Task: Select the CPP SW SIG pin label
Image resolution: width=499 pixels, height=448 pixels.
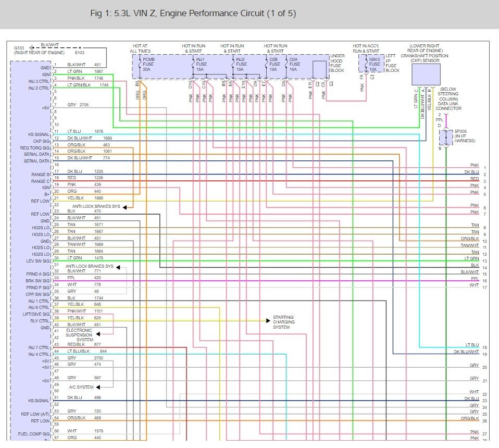Action: [x=38, y=294]
